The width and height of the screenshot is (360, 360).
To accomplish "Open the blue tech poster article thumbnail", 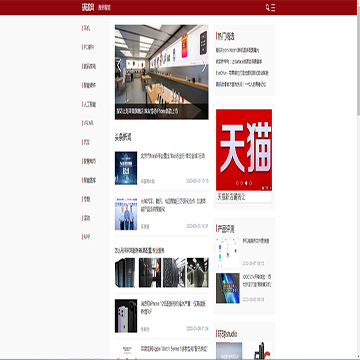I will click(x=126, y=168).
